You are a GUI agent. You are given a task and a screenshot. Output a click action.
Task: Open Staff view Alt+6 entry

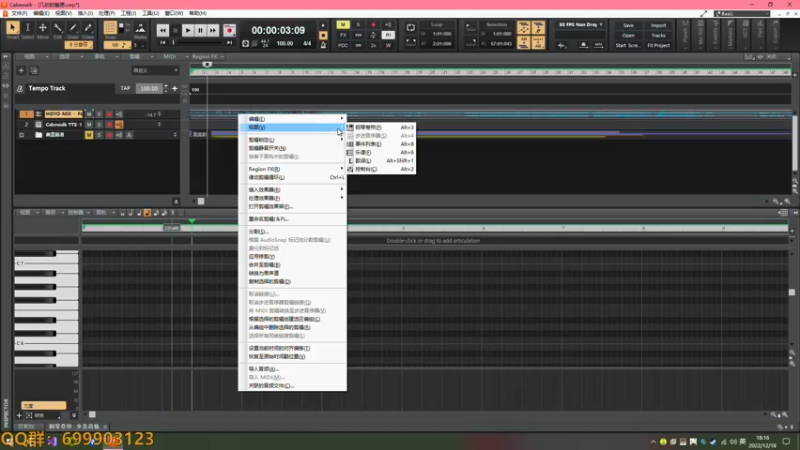pos(380,153)
